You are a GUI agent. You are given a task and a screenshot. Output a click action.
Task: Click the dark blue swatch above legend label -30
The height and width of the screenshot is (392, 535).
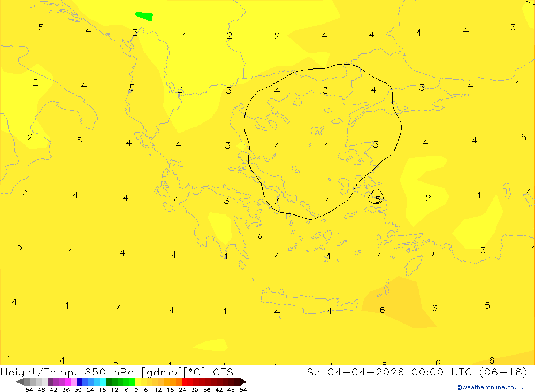(80, 382)
